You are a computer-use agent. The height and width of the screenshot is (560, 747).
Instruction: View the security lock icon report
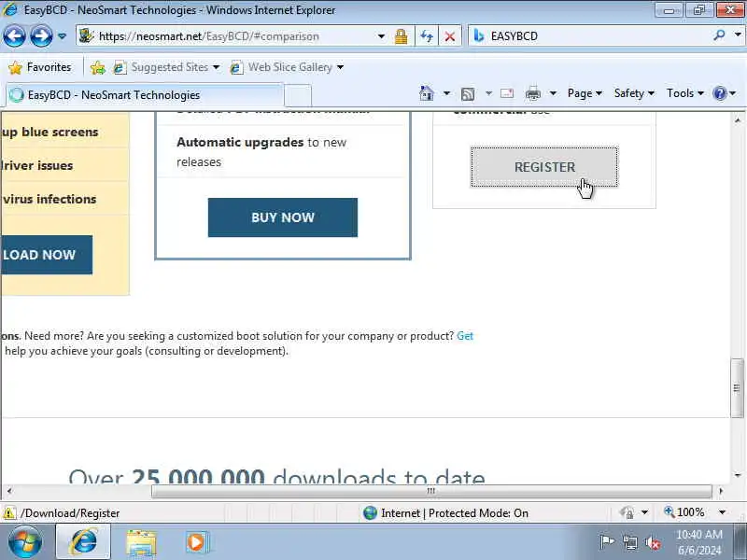[x=402, y=36]
